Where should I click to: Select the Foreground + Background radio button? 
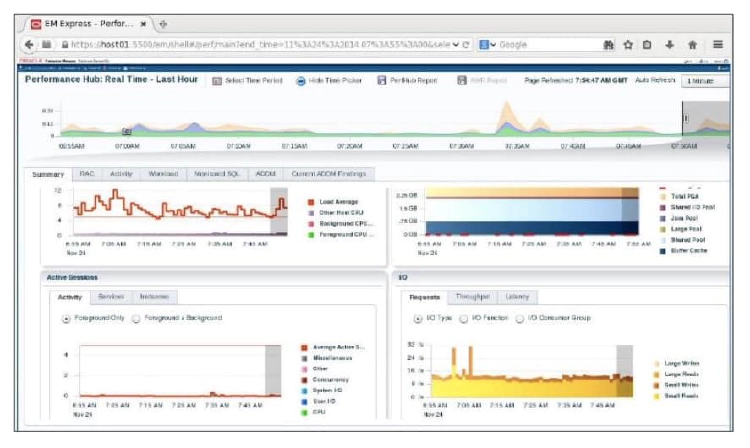tap(136, 318)
